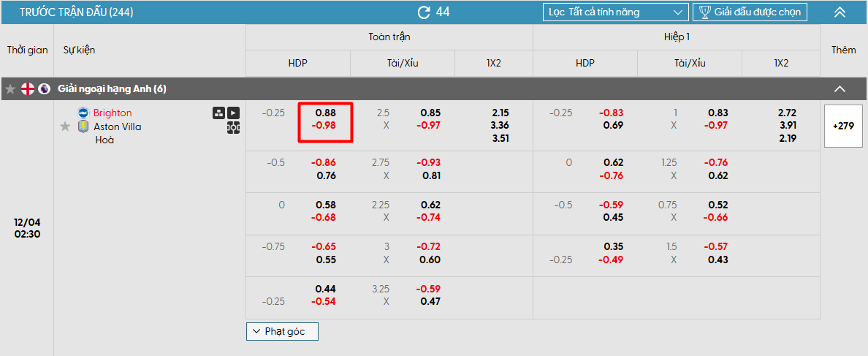
Task: Click the Brighton club crest
Action: click(x=82, y=113)
